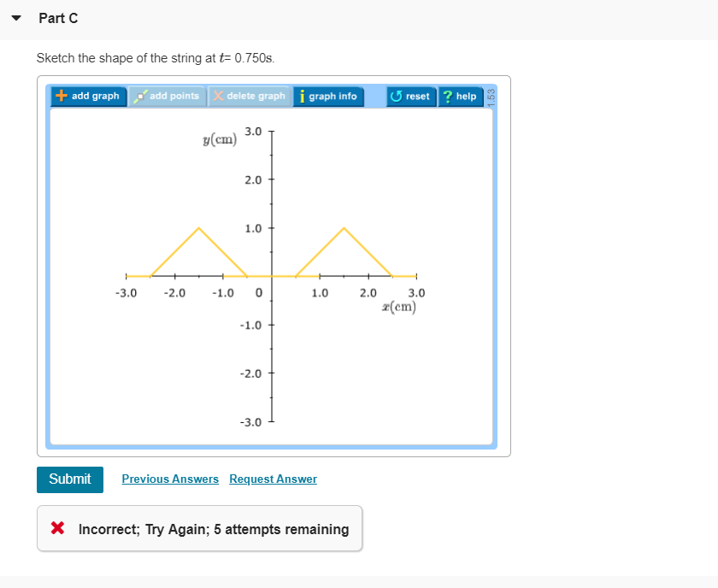Open Previous Answers
Screen dimensions: 718x588
[170, 479]
